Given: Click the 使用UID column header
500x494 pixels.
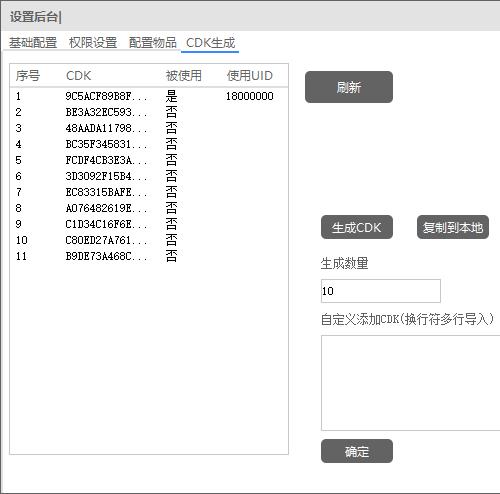Looking at the screenshot, I should pos(250,76).
